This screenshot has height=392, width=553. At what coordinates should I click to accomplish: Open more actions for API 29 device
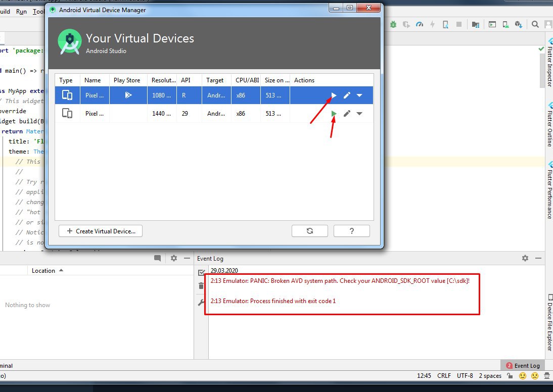tap(359, 114)
